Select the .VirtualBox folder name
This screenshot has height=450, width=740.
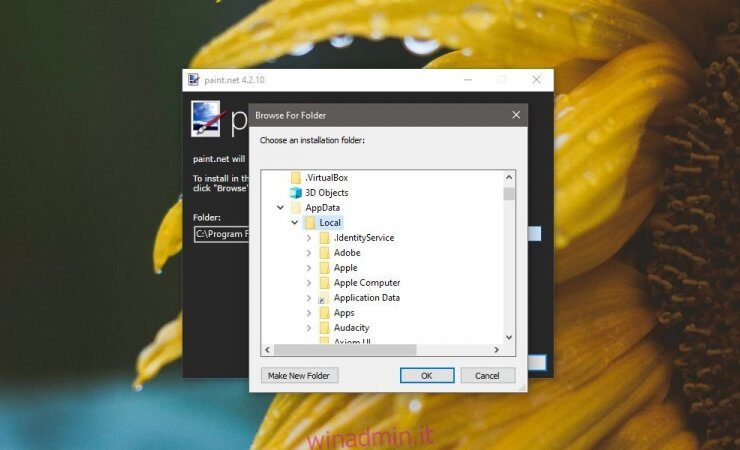point(327,178)
